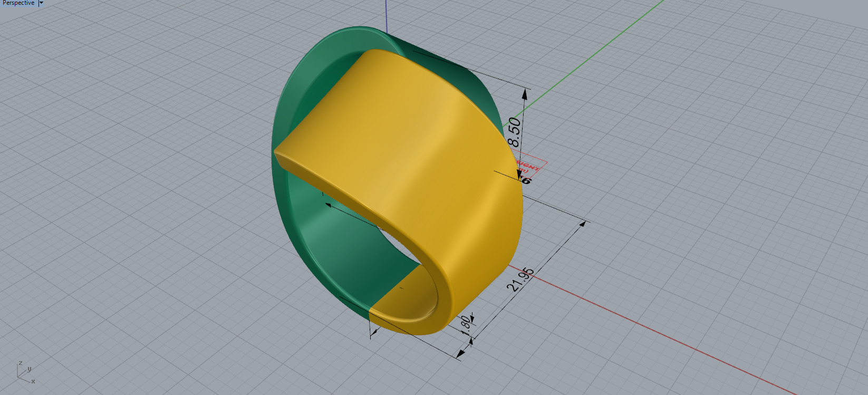
Task: Click the Perspective viewport title
Action: click(18, 3)
